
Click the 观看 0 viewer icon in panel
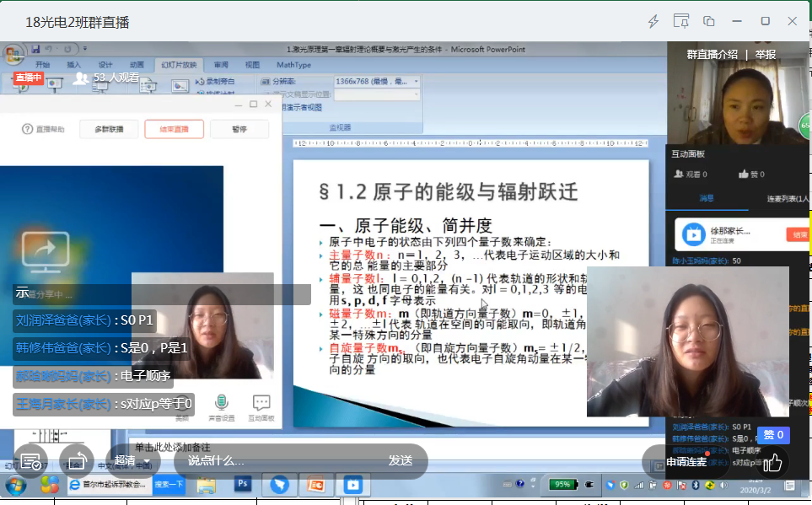(679, 174)
